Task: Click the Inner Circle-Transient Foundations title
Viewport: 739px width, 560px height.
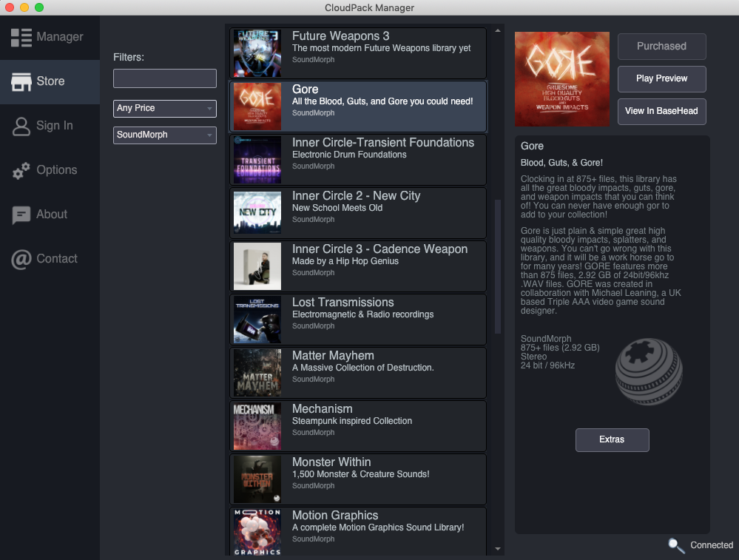Action: (383, 142)
